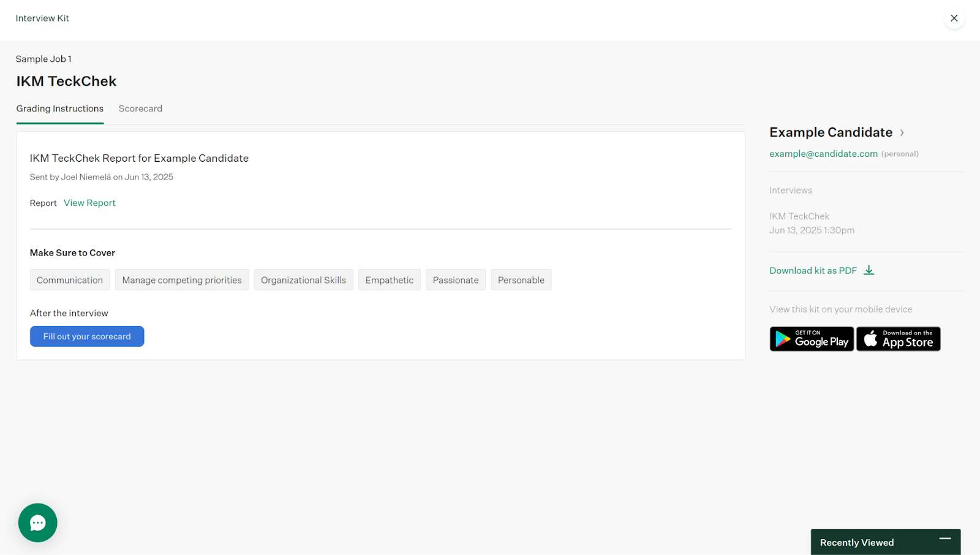
Task: Click the IKM TeckChek Report for Example Candidate heading
Action: point(139,158)
